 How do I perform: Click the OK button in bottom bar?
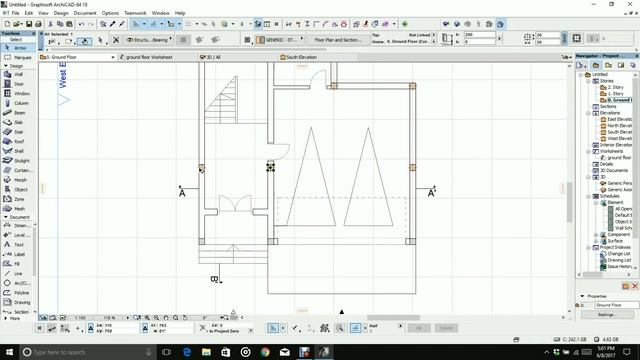(419, 328)
